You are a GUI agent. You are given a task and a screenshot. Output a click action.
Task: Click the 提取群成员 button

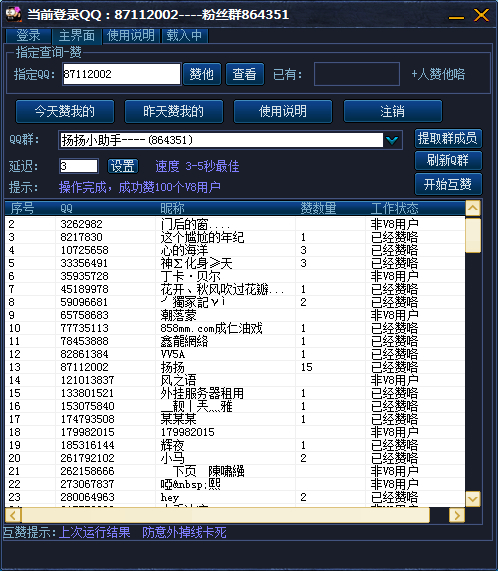[448, 138]
